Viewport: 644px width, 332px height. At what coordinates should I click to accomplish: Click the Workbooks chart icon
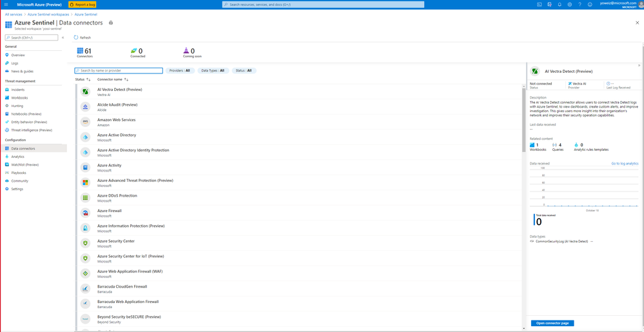[x=7, y=98]
